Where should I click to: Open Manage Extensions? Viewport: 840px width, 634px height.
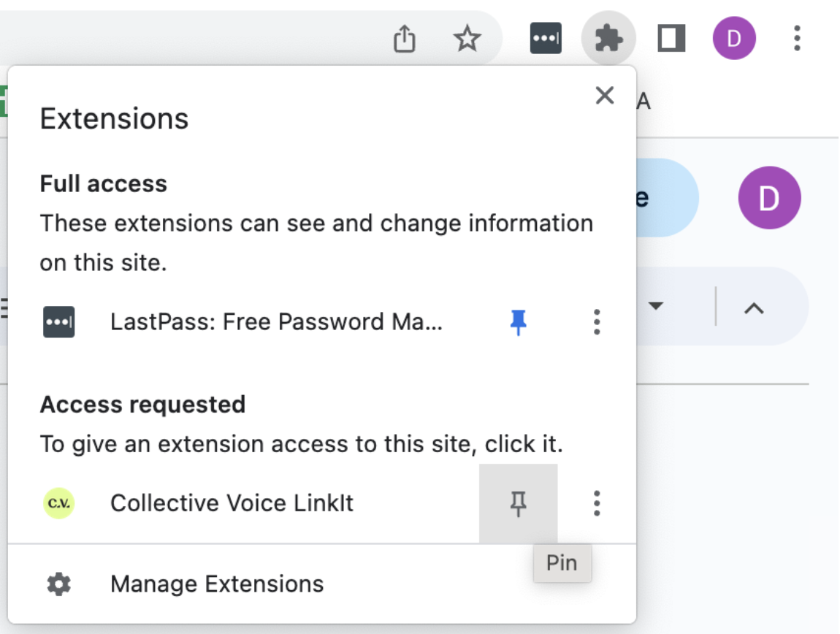click(x=217, y=584)
